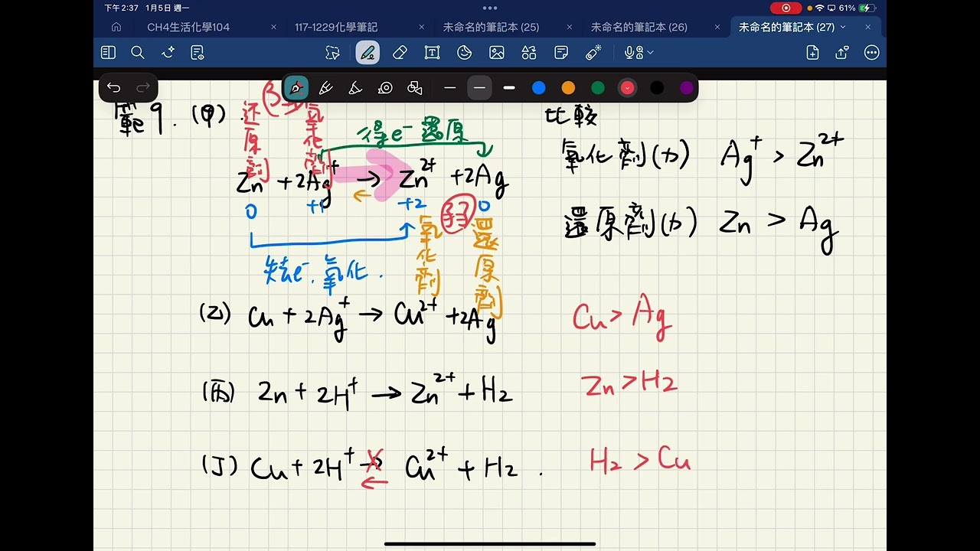Image resolution: width=980 pixels, height=551 pixels.
Task: Select the image insert tool
Action: click(x=497, y=53)
